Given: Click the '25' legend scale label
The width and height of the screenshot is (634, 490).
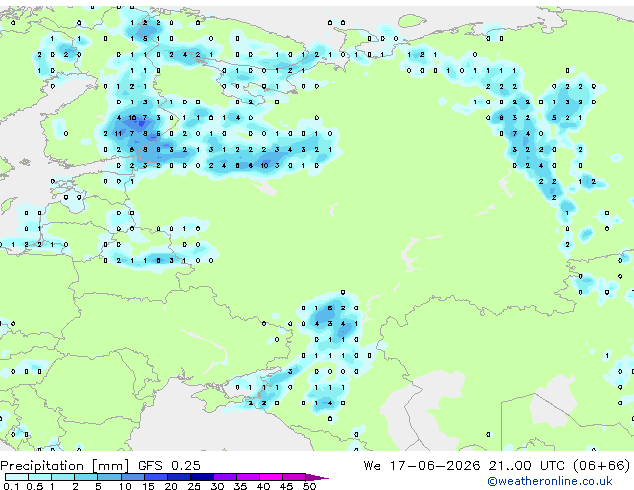Looking at the screenshot, I should pyautogui.click(x=194, y=486).
